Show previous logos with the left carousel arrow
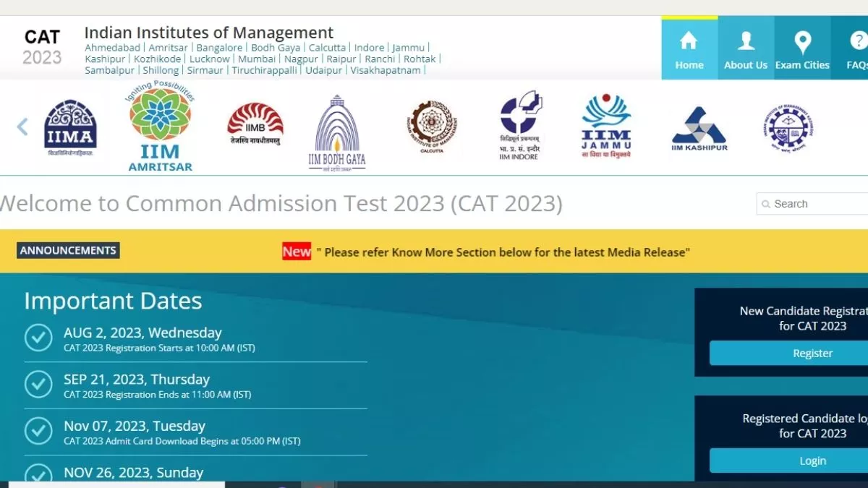868x488 pixels. pyautogui.click(x=22, y=127)
